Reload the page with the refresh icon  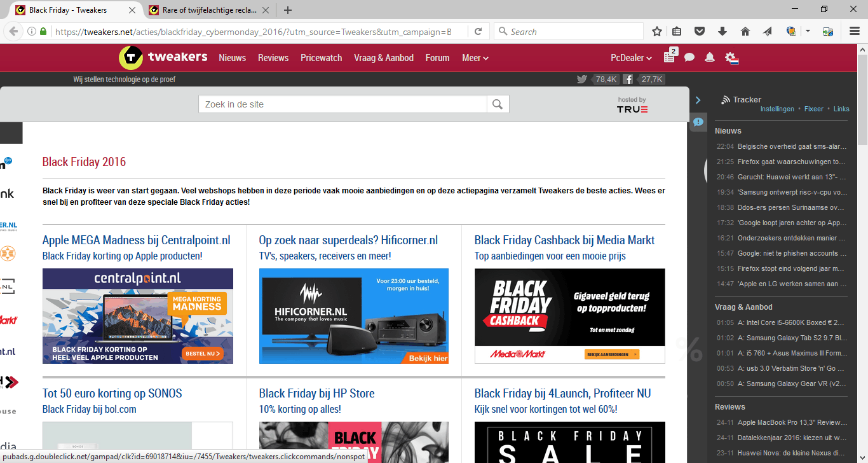478,31
